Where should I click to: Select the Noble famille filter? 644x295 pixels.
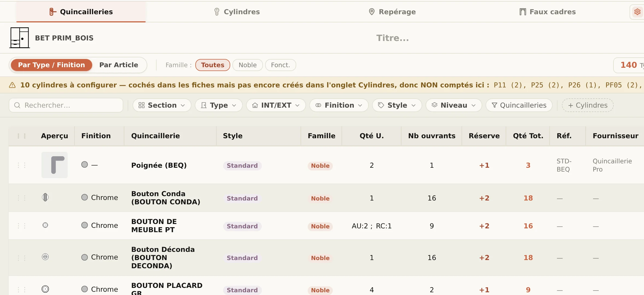pyautogui.click(x=248, y=65)
